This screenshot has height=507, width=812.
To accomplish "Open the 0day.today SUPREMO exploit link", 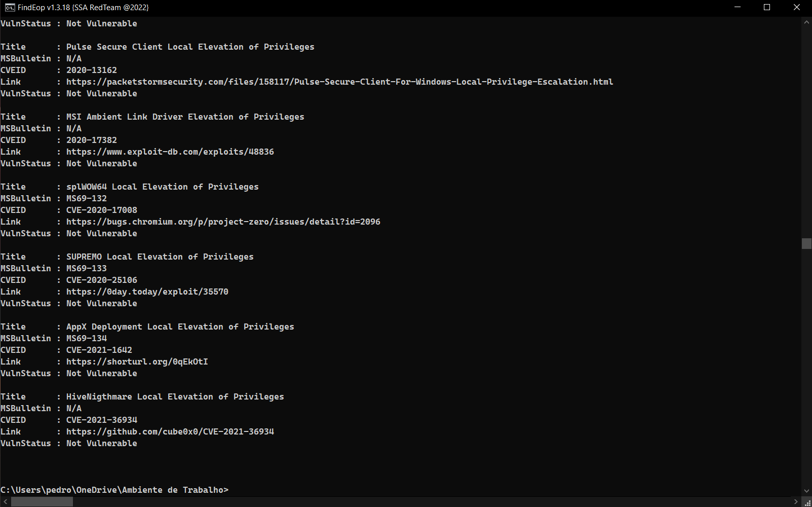I will pyautogui.click(x=147, y=292).
